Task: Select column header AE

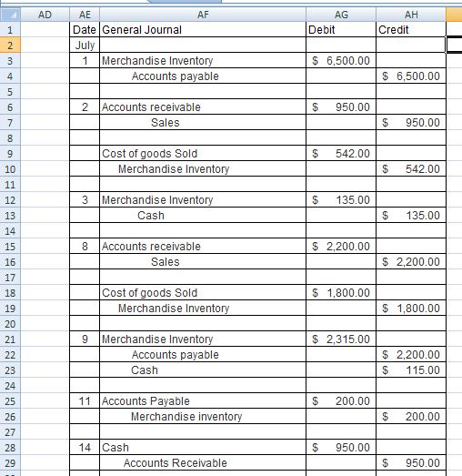Action: point(85,15)
